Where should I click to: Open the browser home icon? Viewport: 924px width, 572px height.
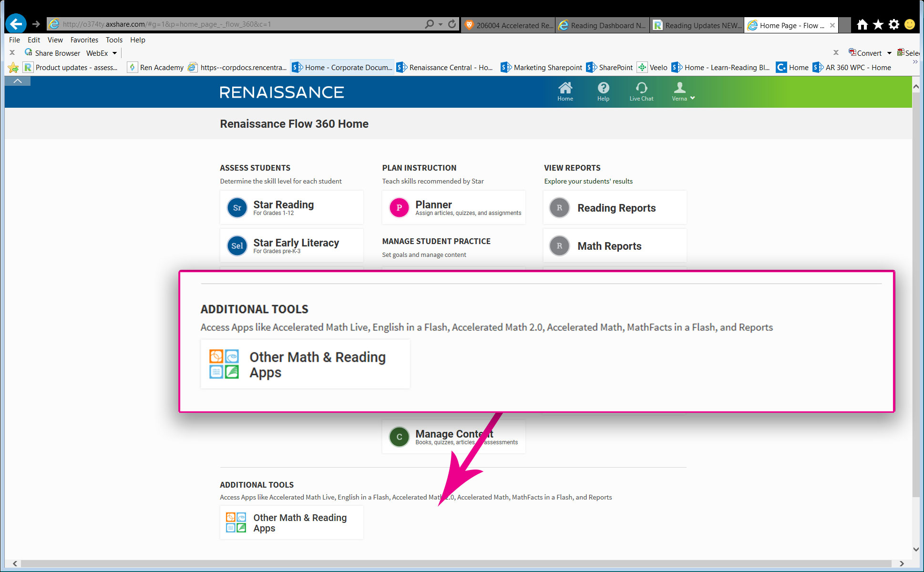click(862, 24)
